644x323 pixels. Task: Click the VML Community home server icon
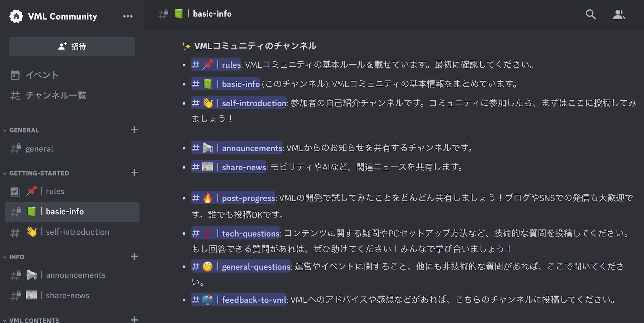coord(16,17)
